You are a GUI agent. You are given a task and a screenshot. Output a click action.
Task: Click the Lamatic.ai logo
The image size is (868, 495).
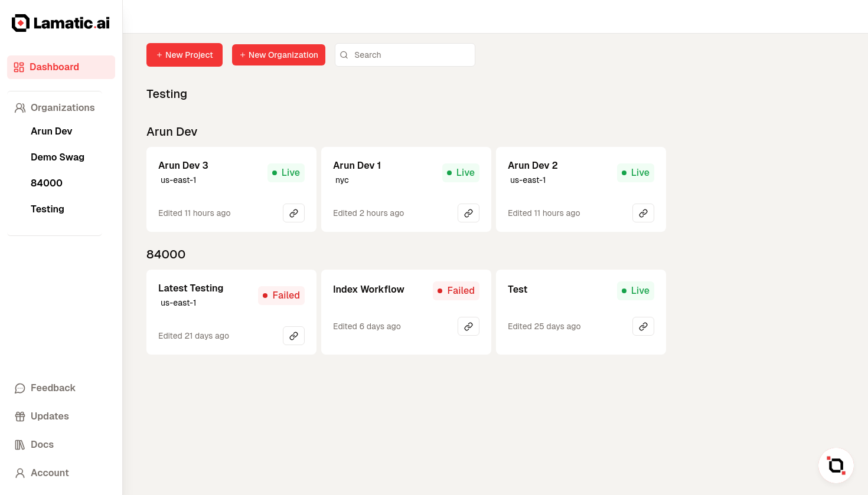coord(61,23)
